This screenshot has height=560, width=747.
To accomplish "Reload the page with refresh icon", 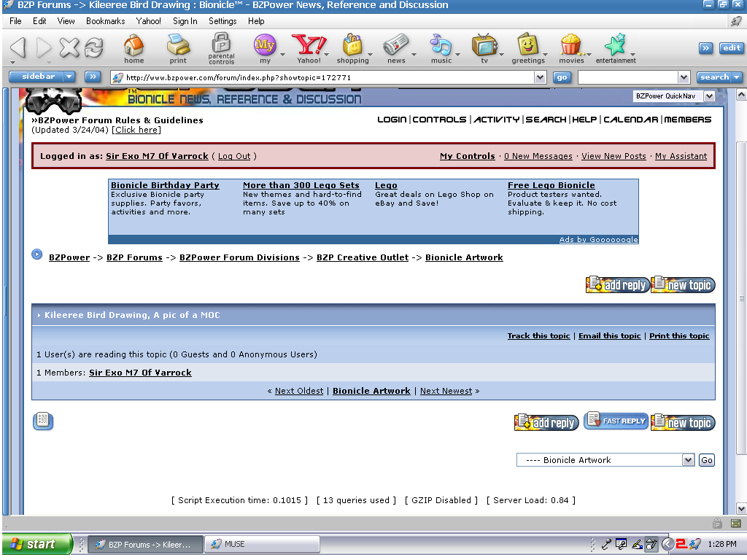I will (94, 47).
